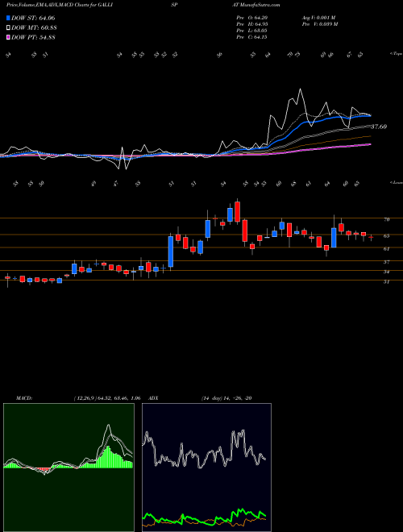Click the 65 price axis label
This screenshot has width=403, height=532.
(x=386, y=235)
